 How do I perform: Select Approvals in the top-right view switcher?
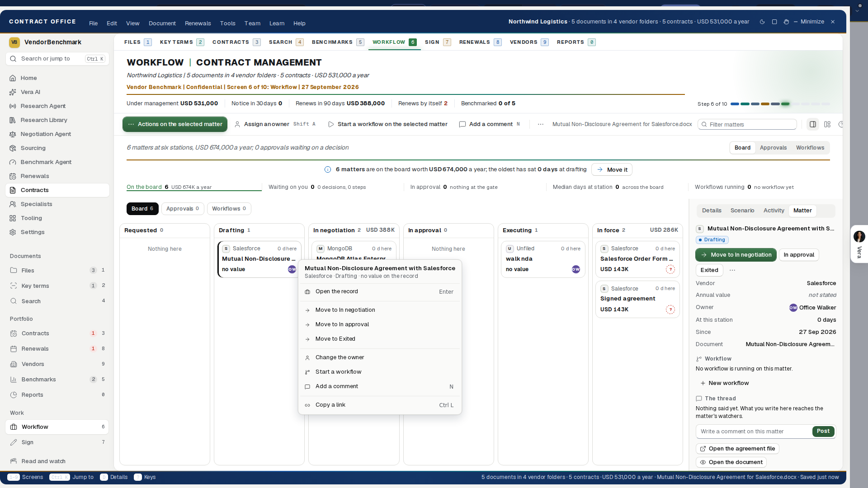click(773, 148)
